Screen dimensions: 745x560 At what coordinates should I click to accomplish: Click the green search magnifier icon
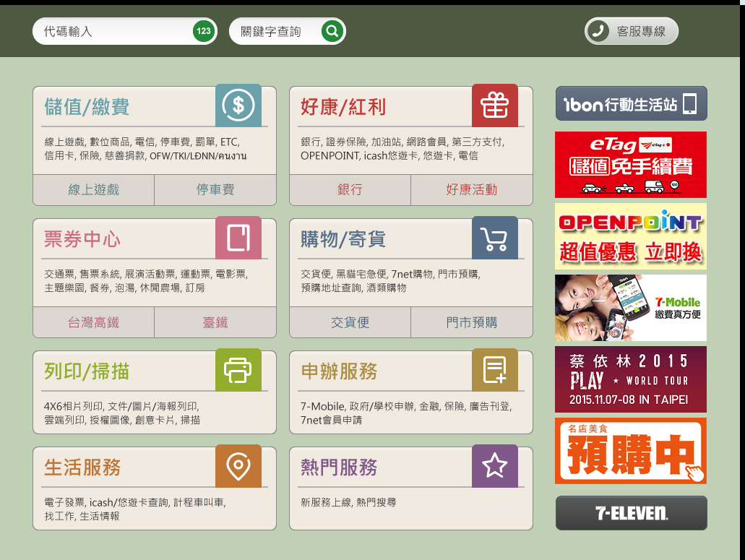pyautogui.click(x=332, y=31)
